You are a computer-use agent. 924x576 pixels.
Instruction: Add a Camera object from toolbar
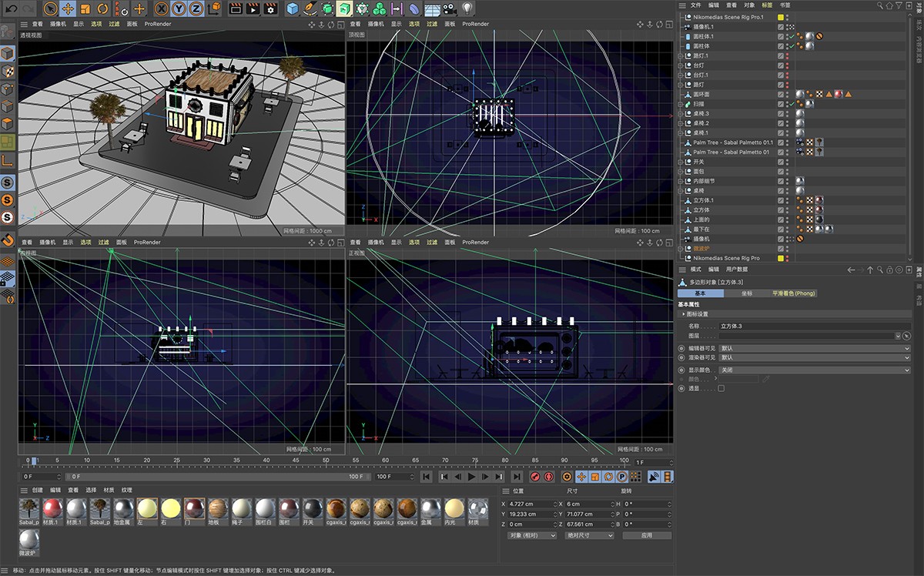point(450,9)
